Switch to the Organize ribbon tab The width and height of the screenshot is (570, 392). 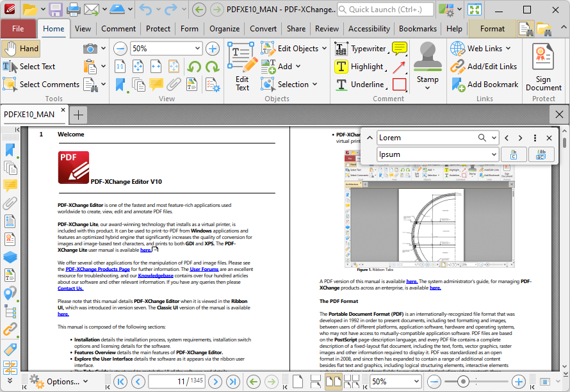pyautogui.click(x=224, y=29)
